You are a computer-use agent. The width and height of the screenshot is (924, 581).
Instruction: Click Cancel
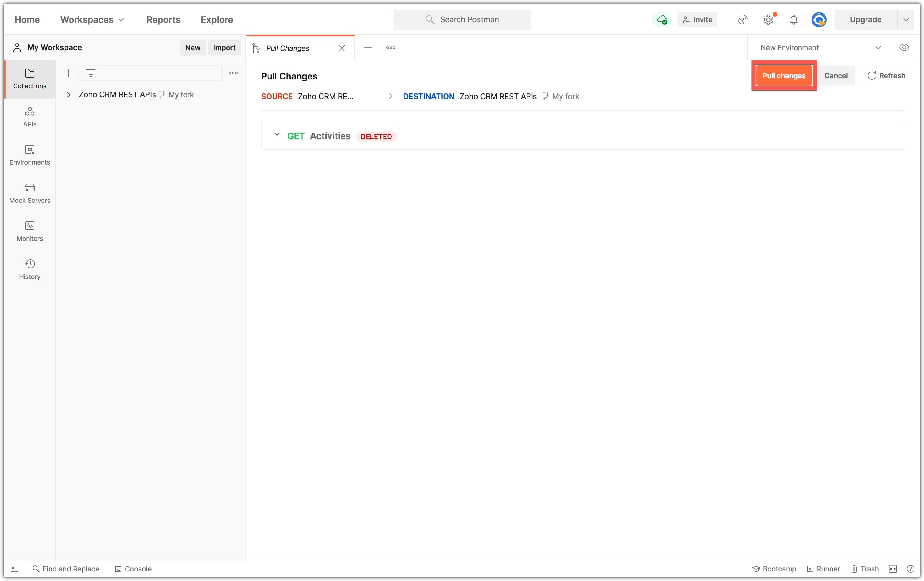836,76
